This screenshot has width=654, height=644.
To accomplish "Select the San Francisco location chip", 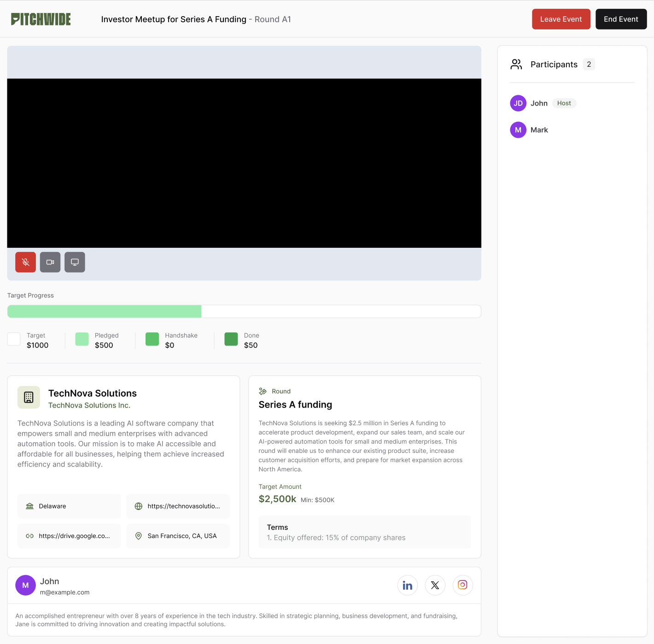I will (177, 536).
